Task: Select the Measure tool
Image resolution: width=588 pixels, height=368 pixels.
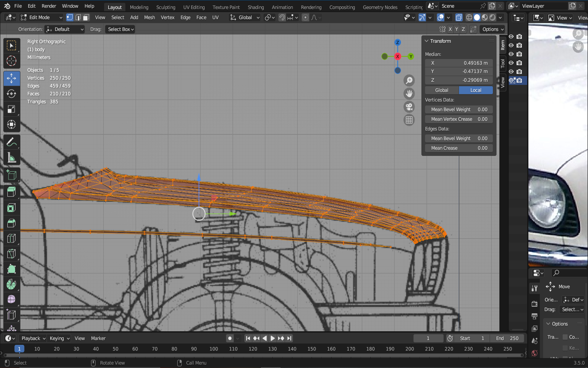Action: pos(11,158)
